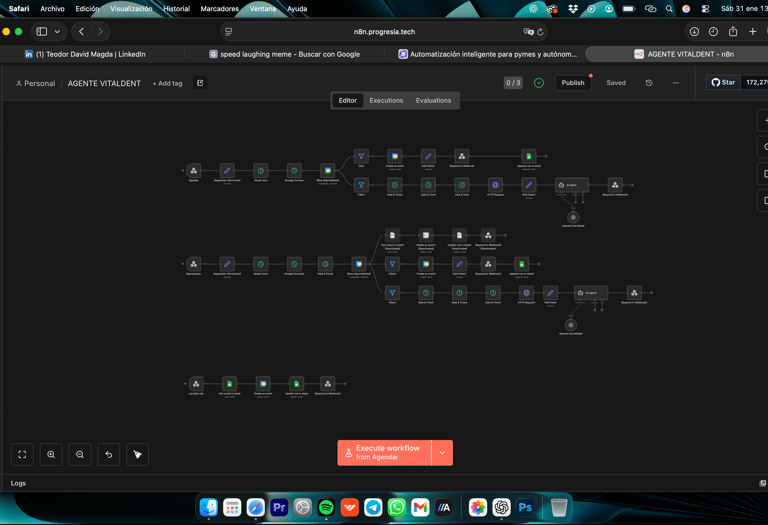The width and height of the screenshot is (768, 525).
Task: Open the Automatización inteligente para pymes tab
Action: (x=487, y=54)
